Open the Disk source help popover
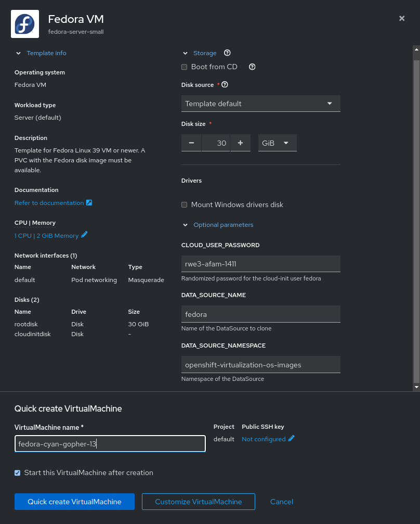420x524 pixels. (x=224, y=84)
